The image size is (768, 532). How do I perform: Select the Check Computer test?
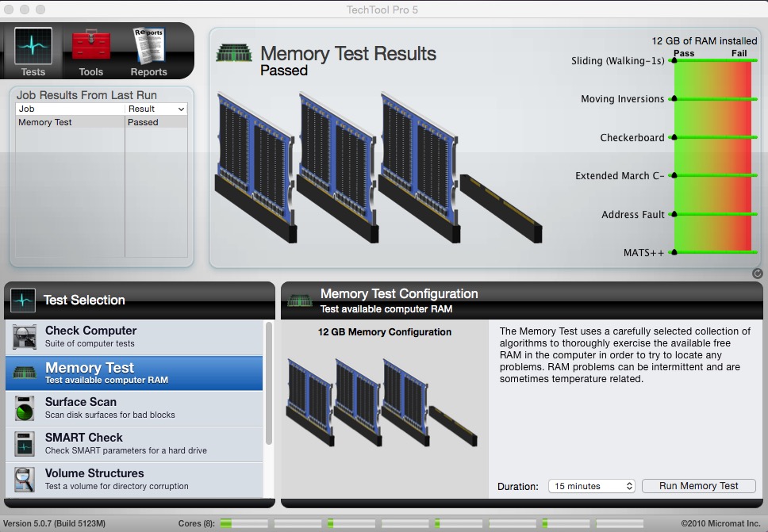point(134,337)
